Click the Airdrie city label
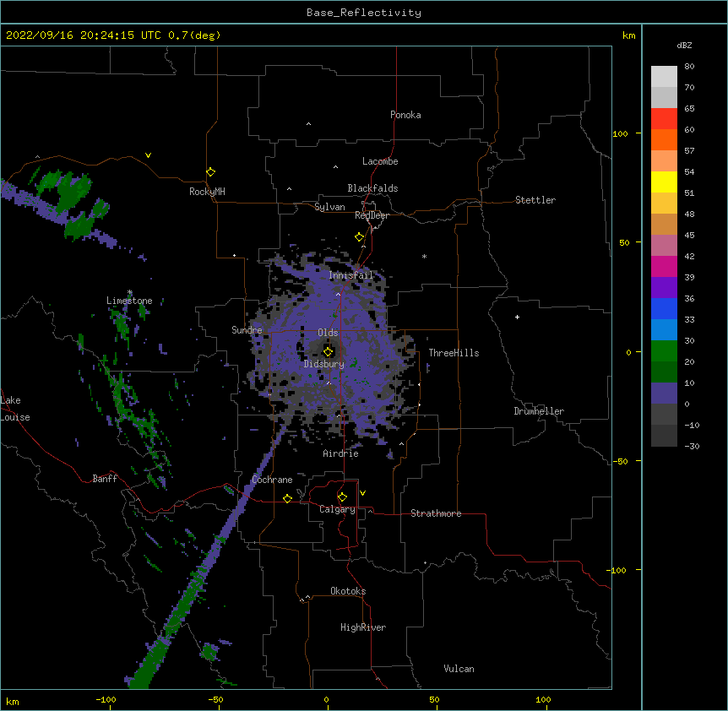This screenshot has height=711, width=728. coord(341,453)
